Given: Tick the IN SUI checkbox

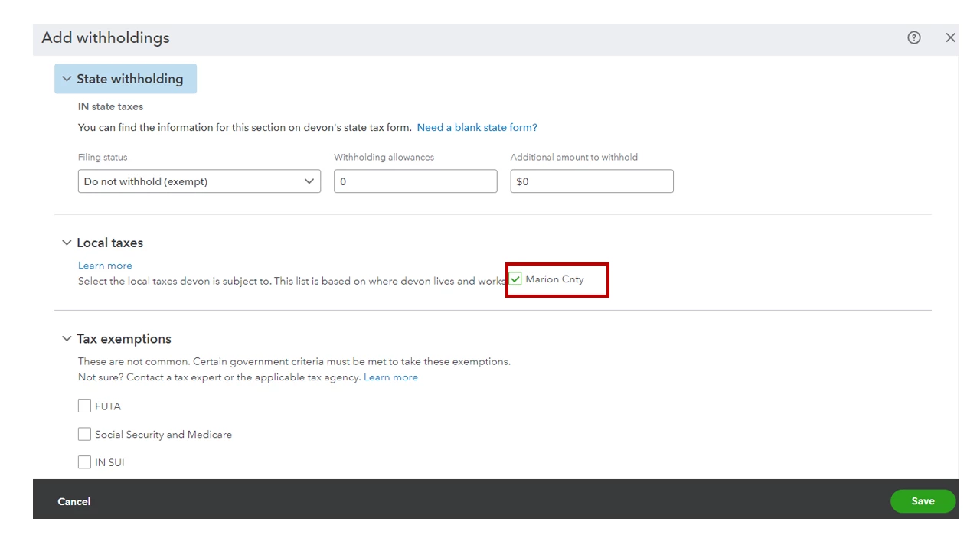Looking at the screenshot, I should click(84, 462).
